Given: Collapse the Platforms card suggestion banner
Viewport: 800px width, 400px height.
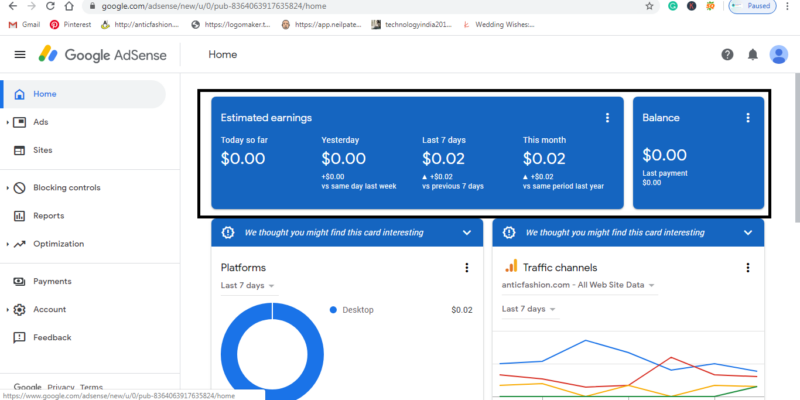Looking at the screenshot, I should click(x=466, y=233).
